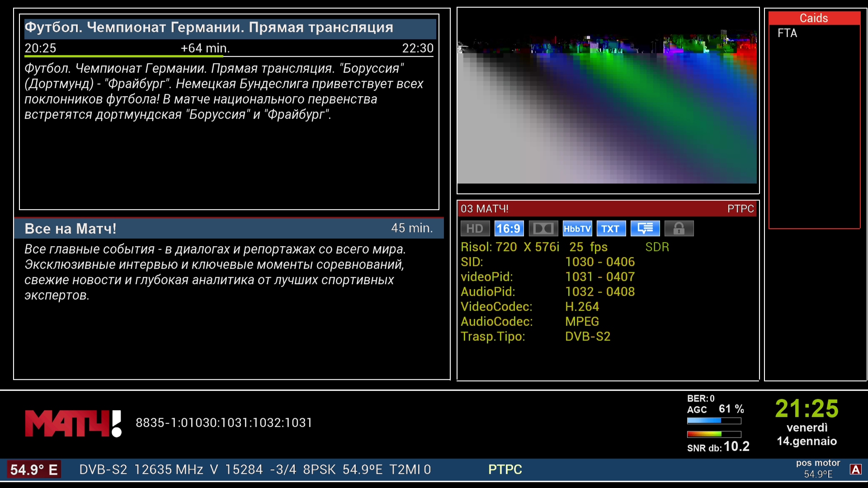Click the VideoCodec value H.264
The width and height of the screenshot is (868, 488).
tap(582, 307)
